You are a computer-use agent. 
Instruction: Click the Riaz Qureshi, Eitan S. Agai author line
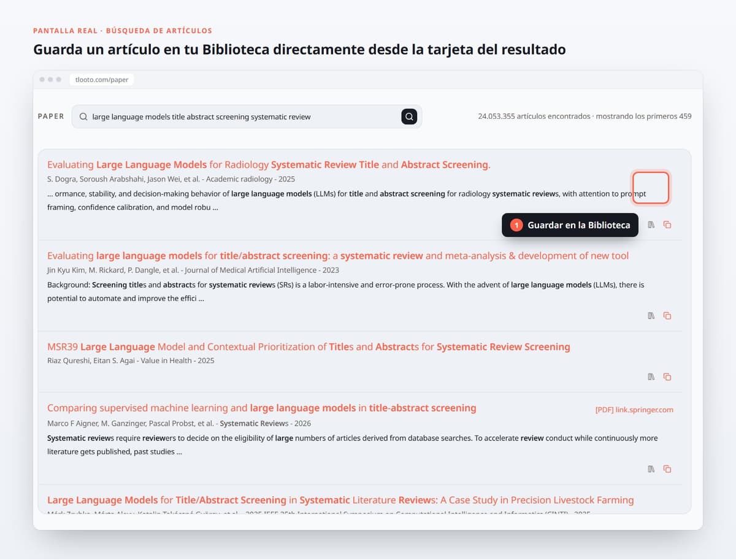(131, 361)
